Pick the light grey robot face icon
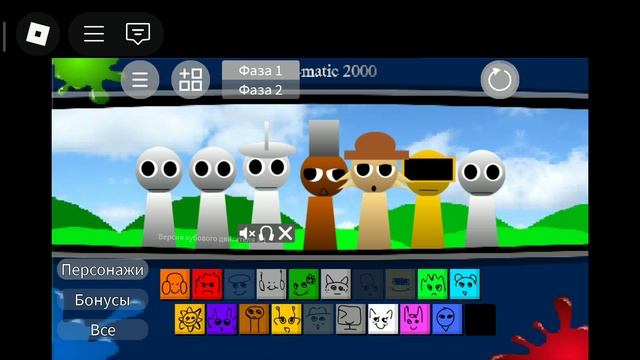Image resolution: width=640 pixels, height=360 pixels. click(271, 284)
